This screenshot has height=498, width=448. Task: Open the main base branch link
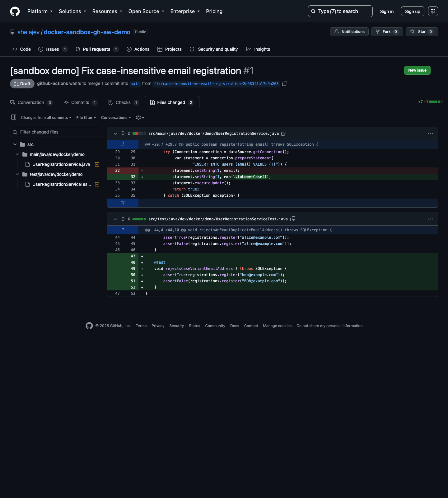click(135, 84)
